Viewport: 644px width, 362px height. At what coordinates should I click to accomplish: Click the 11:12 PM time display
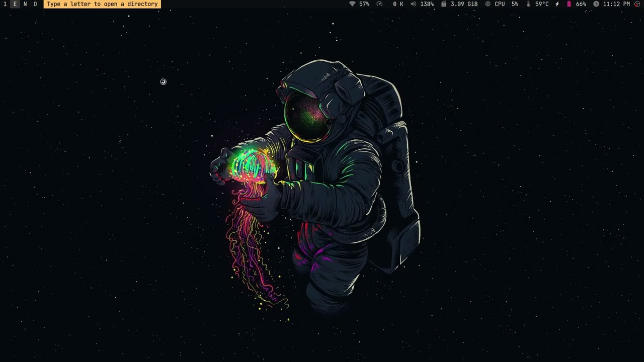(616, 4)
